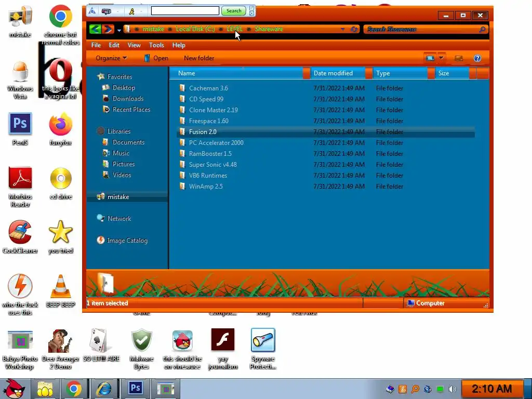532x399 pixels.
Task: Open Explorer help with the question mark
Action: click(x=477, y=58)
